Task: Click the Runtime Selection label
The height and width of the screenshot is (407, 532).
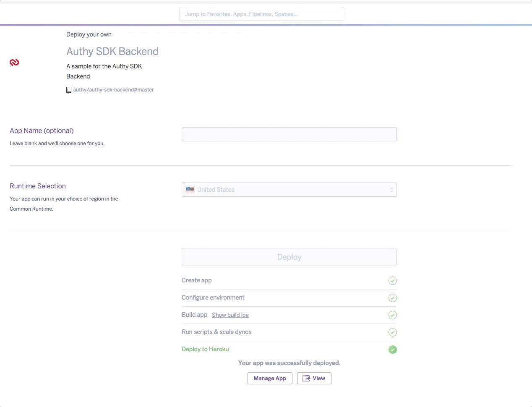Action: 38,186
